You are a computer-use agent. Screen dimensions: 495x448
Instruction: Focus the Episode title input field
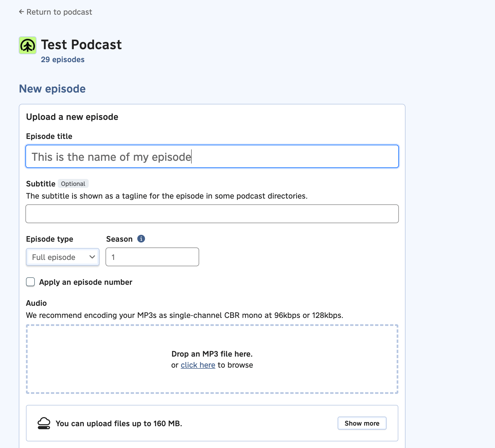point(212,156)
